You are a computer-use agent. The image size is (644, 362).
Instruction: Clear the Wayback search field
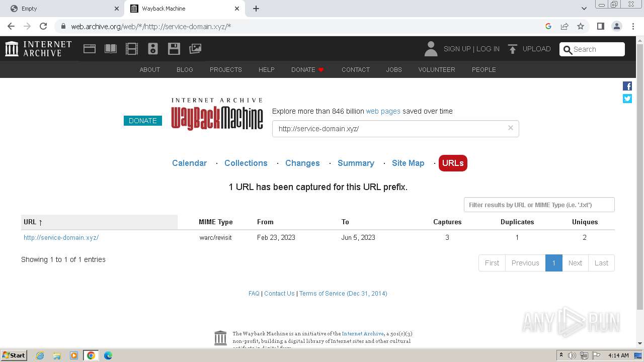tap(510, 128)
